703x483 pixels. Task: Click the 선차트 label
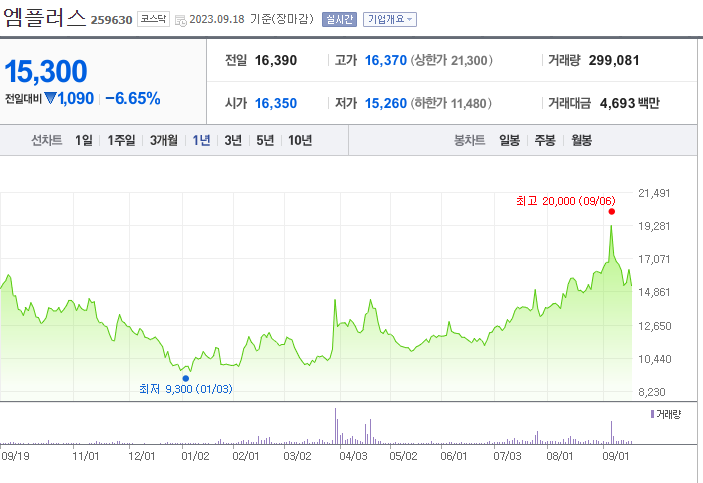point(47,140)
